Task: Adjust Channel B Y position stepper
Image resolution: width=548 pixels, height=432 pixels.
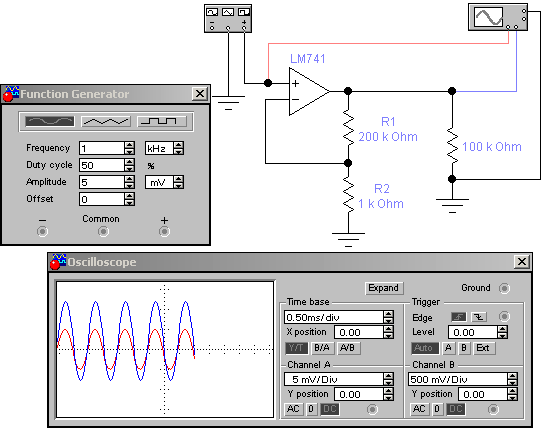Action: pos(512,394)
